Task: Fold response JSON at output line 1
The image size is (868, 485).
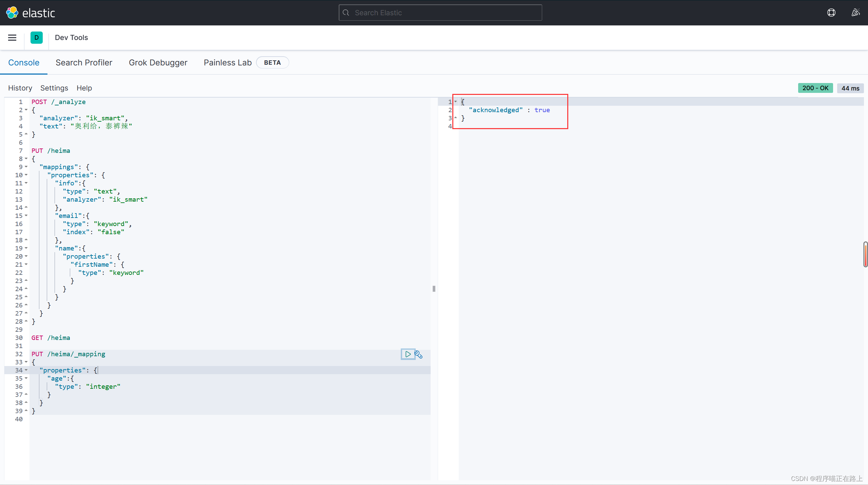Action: 455,102
